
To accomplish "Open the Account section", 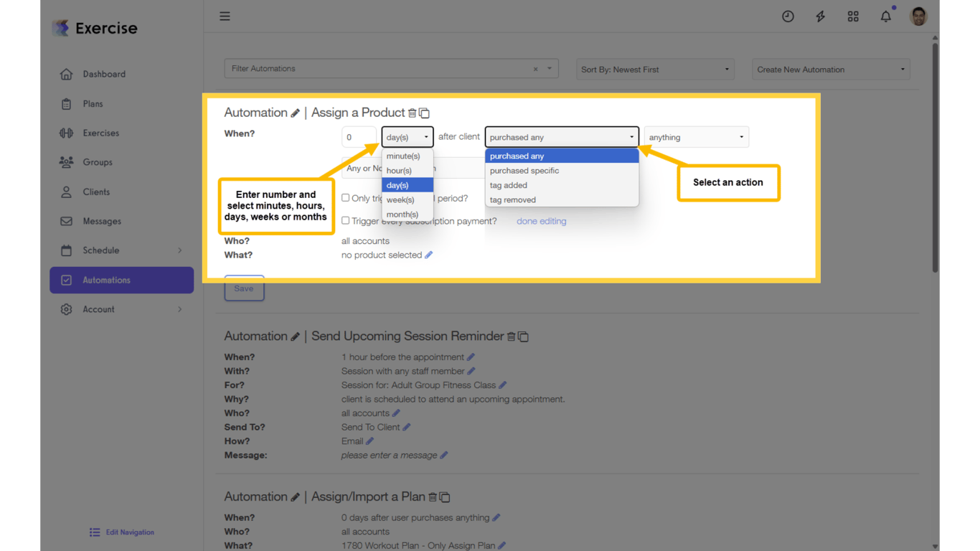I will click(98, 309).
